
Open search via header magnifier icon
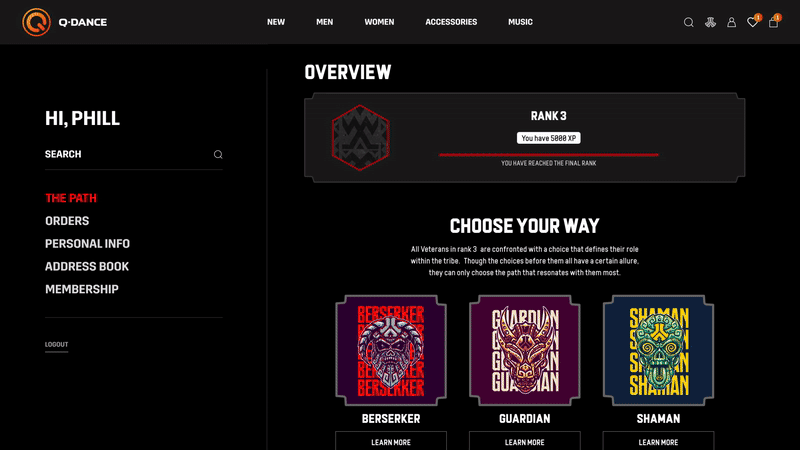(x=688, y=22)
